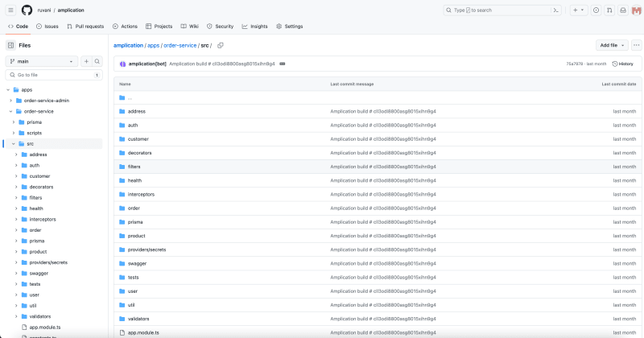644x338 pixels.
Task: Copy the path with the copy icon
Action: click(221, 46)
